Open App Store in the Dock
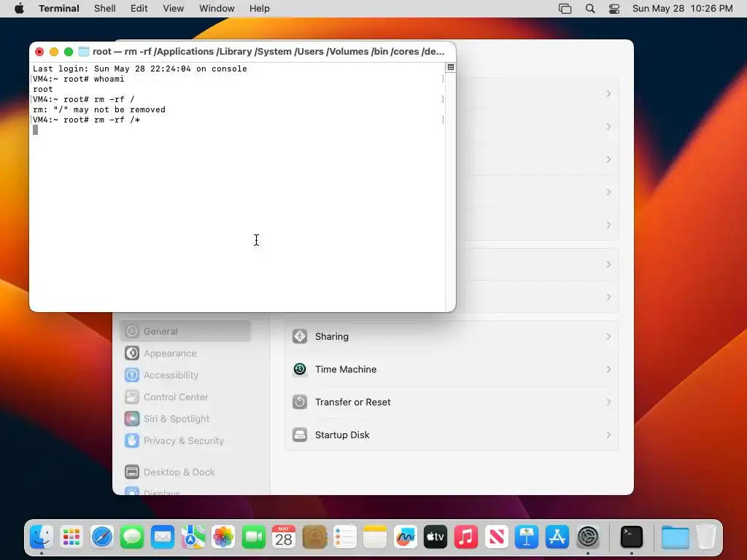Image resolution: width=747 pixels, height=560 pixels. click(557, 537)
